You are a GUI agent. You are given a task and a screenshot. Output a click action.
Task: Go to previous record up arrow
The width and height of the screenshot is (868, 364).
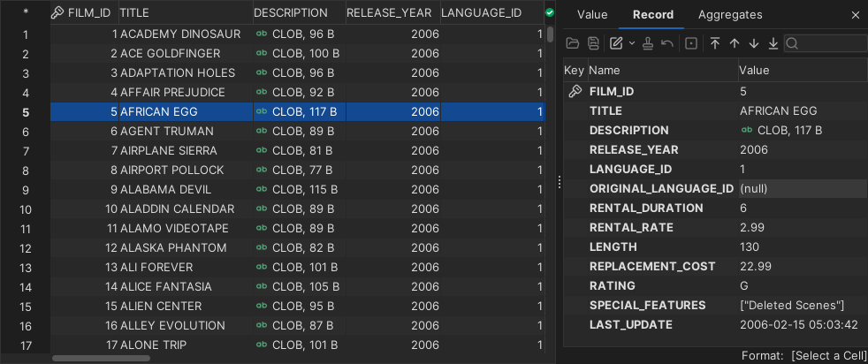pyautogui.click(x=735, y=43)
